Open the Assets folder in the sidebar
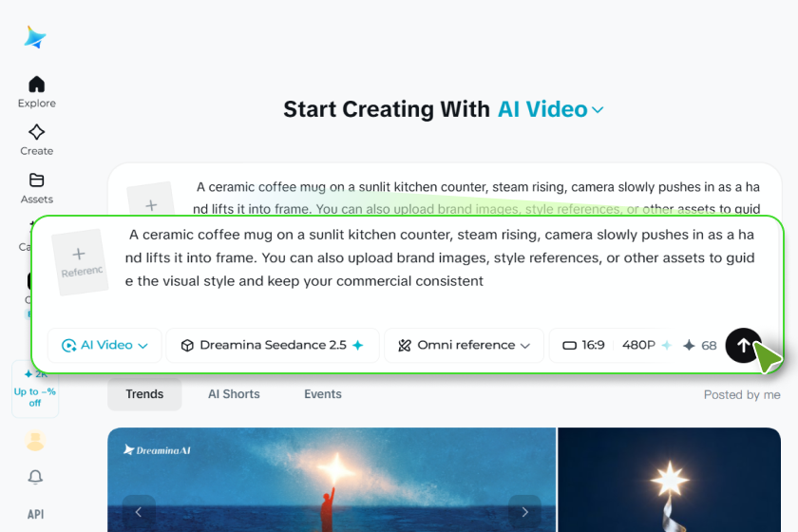The height and width of the screenshot is (532, 798). pyautogui.click(x=37, y=188)
